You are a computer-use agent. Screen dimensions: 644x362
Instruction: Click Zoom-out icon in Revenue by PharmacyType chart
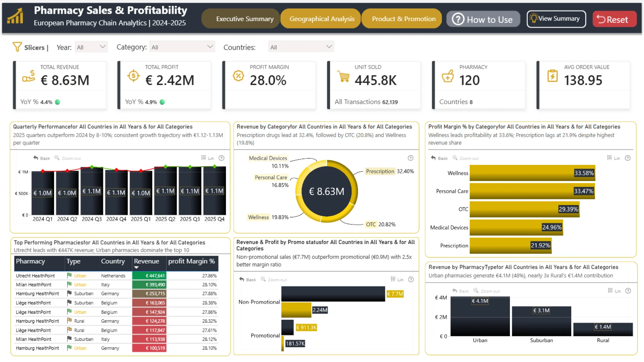click(476, 291)
